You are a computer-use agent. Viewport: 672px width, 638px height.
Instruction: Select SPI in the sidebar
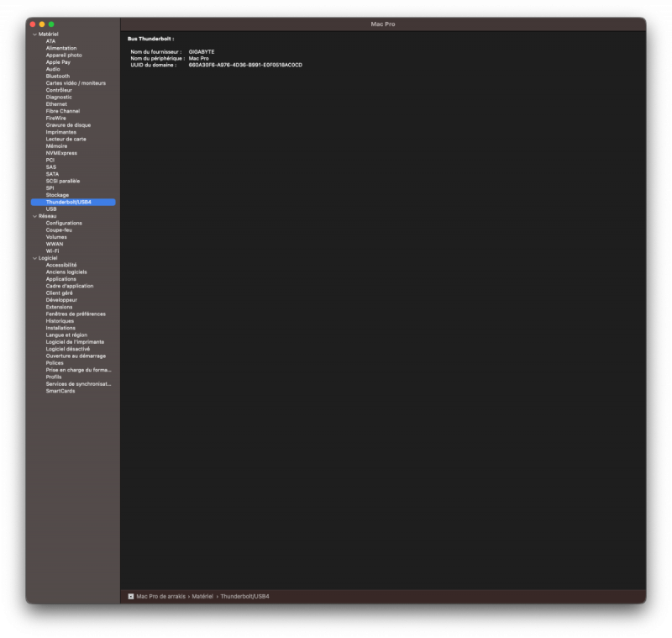pos(50,188)
